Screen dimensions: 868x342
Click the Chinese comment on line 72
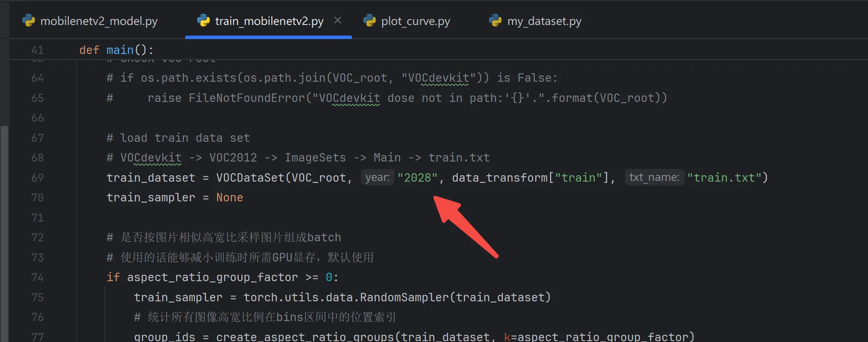(x=224, y=237)
